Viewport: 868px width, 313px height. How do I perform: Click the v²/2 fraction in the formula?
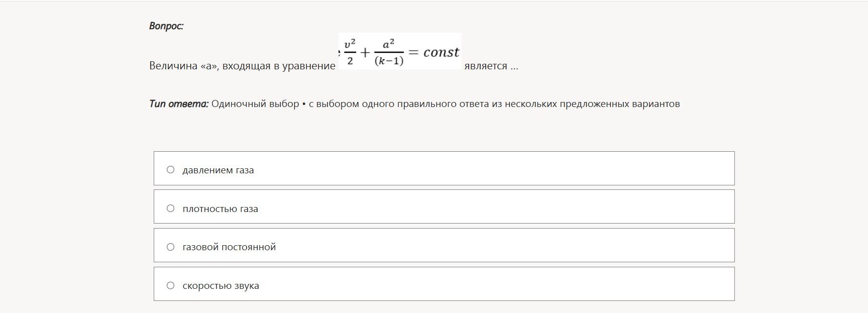tap(350, 52)
